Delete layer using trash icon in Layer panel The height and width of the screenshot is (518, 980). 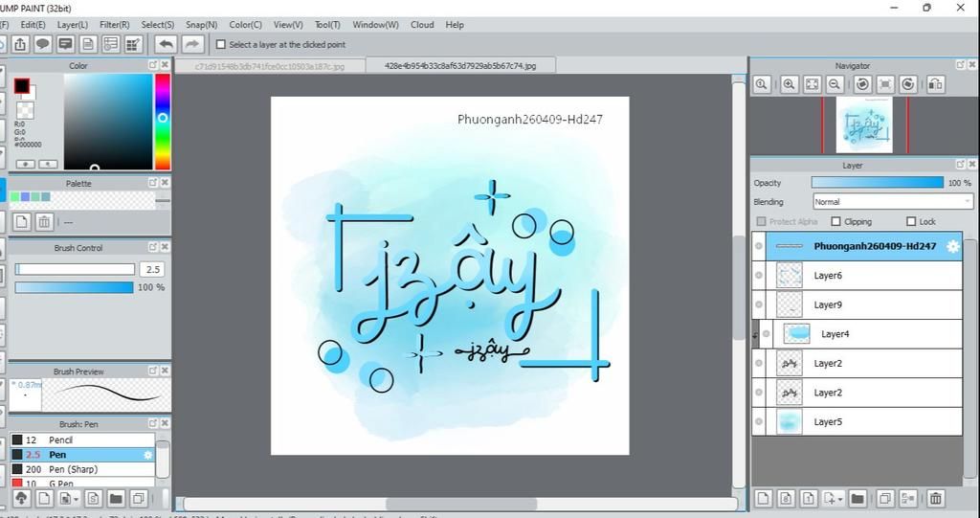click(x=936, y=499)
